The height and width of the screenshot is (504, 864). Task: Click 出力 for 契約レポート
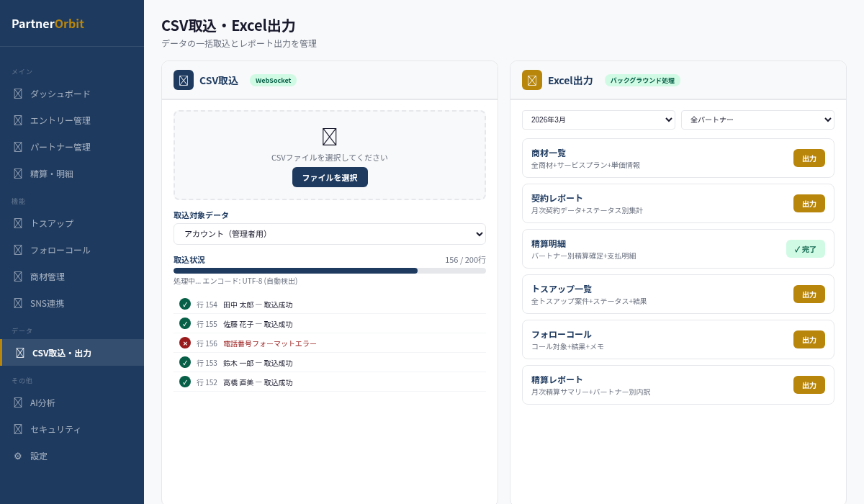[x=809, y=204]
